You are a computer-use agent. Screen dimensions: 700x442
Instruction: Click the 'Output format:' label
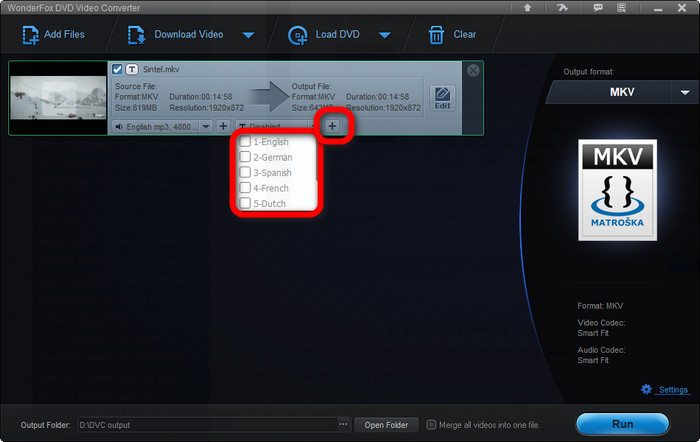click(589, 72)
